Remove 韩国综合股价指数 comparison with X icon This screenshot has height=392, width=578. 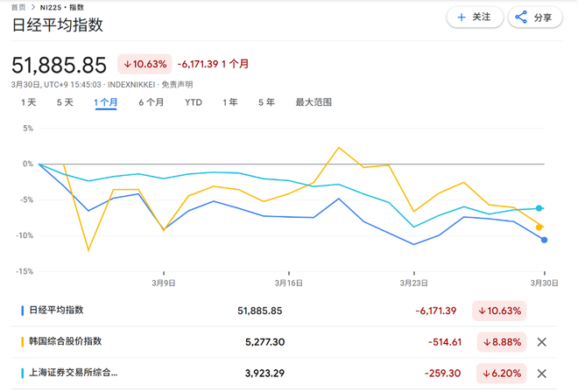[x=541, y=341]
